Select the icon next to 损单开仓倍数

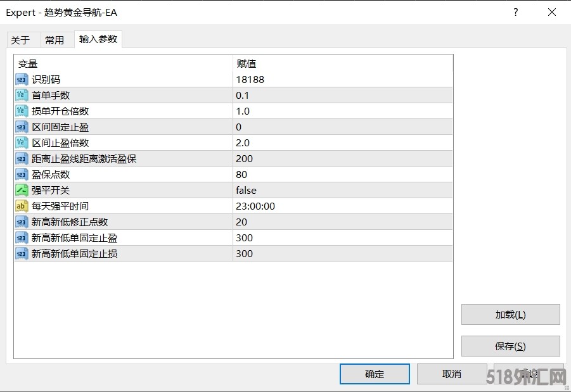click(x=22, y=111)
